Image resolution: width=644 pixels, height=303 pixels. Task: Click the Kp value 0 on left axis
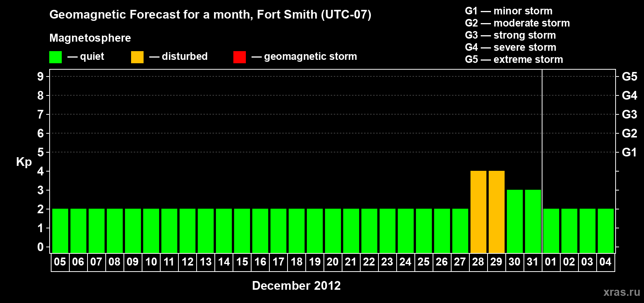click(41, 247)
